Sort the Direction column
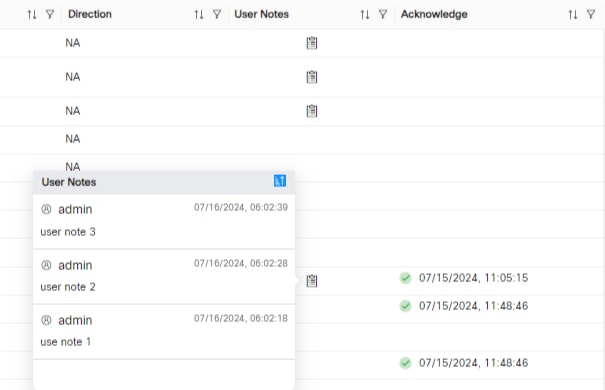605x390 pixels. pos(199,15)
